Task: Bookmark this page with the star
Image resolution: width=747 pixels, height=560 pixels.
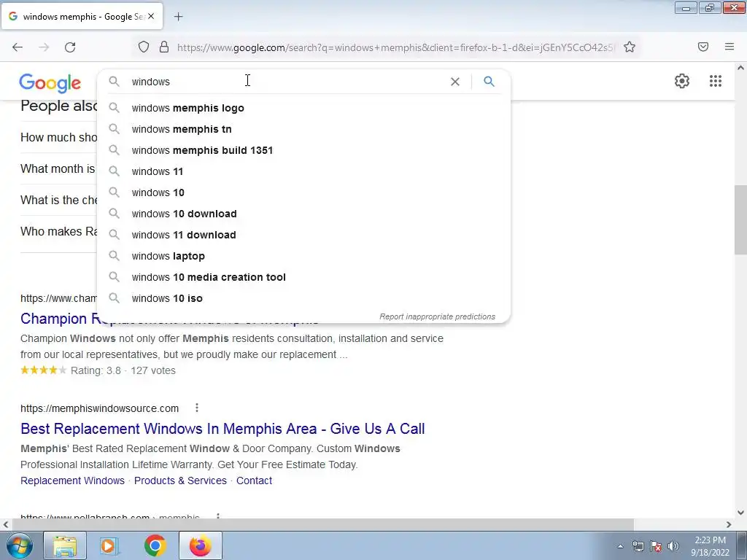Action: [x=630, y=47]
